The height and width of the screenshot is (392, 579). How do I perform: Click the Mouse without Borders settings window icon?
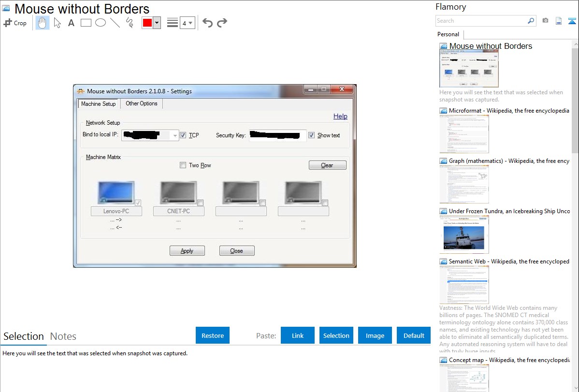click(81, 91)
